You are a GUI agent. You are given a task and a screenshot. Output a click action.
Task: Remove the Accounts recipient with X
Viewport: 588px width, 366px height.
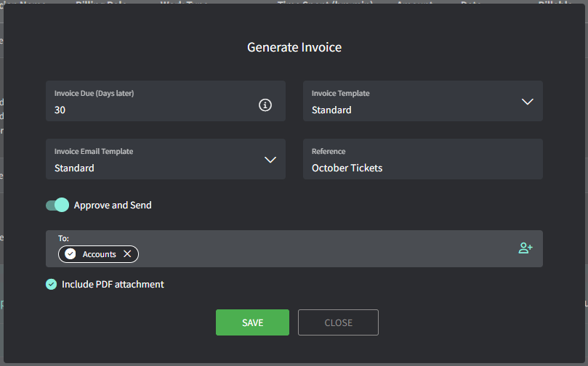(127, 254)
